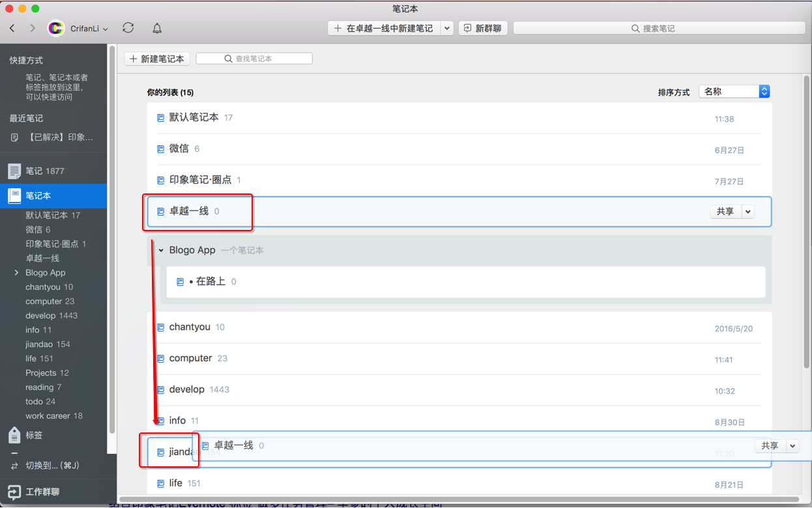Click 共享 button on selected 卓越一线 row
This screenshot has height=508, width=812.
[x=725, y=212]
